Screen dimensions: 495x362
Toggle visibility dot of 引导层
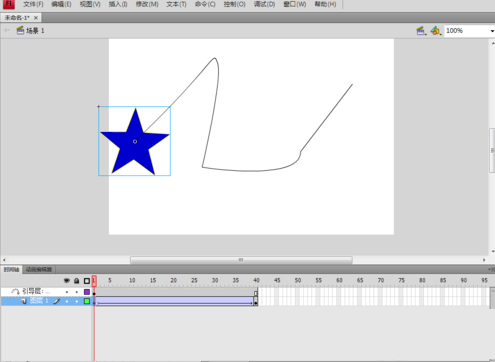(x=67, y=292)
